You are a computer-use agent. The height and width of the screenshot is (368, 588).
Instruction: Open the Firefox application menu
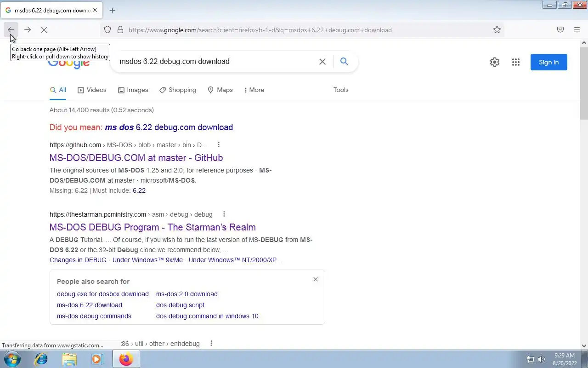coord(577,30)
